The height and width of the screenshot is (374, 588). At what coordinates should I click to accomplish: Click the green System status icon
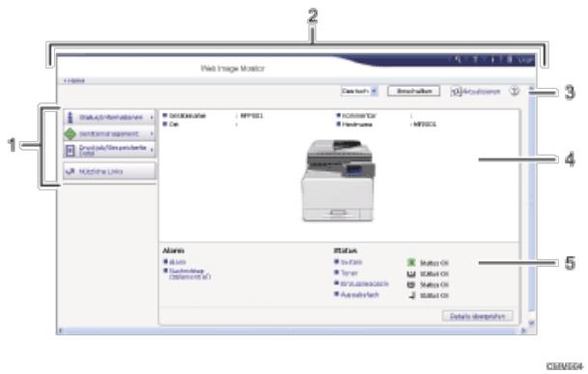411,263
